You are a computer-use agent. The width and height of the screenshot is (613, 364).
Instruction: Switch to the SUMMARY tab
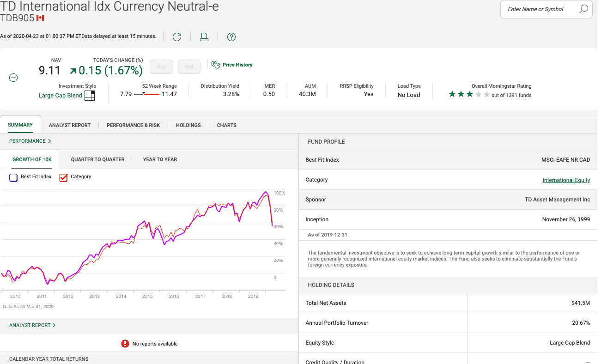point(20,125)
